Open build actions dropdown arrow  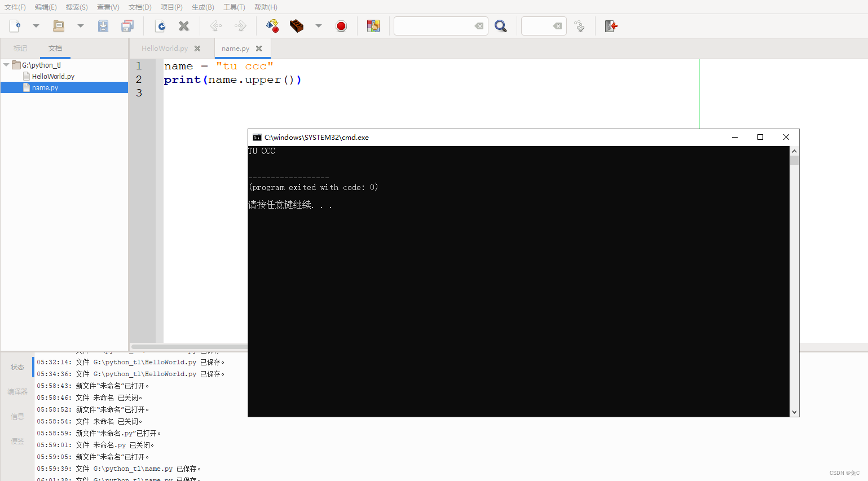click(x=319, y=26)
